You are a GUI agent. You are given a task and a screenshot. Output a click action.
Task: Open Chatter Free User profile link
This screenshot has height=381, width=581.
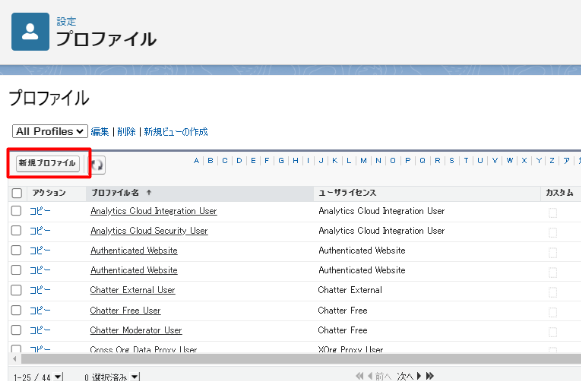click(125, 311)
